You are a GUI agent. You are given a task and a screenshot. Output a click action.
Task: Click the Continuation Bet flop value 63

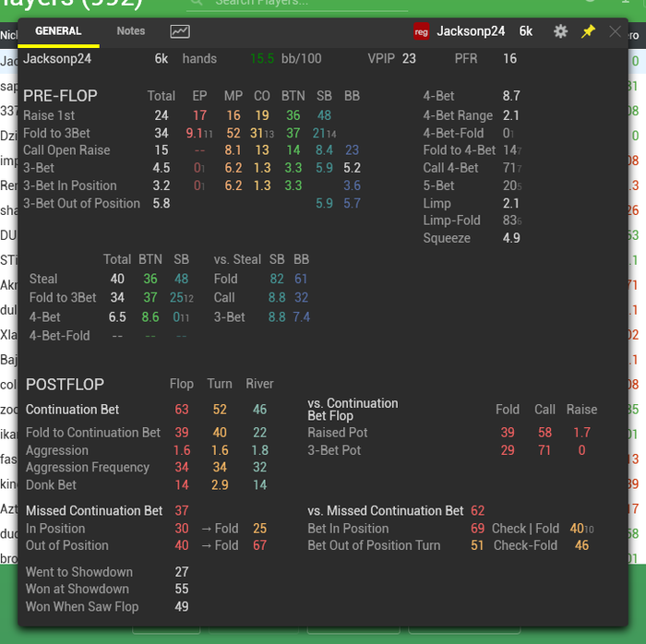182,410
